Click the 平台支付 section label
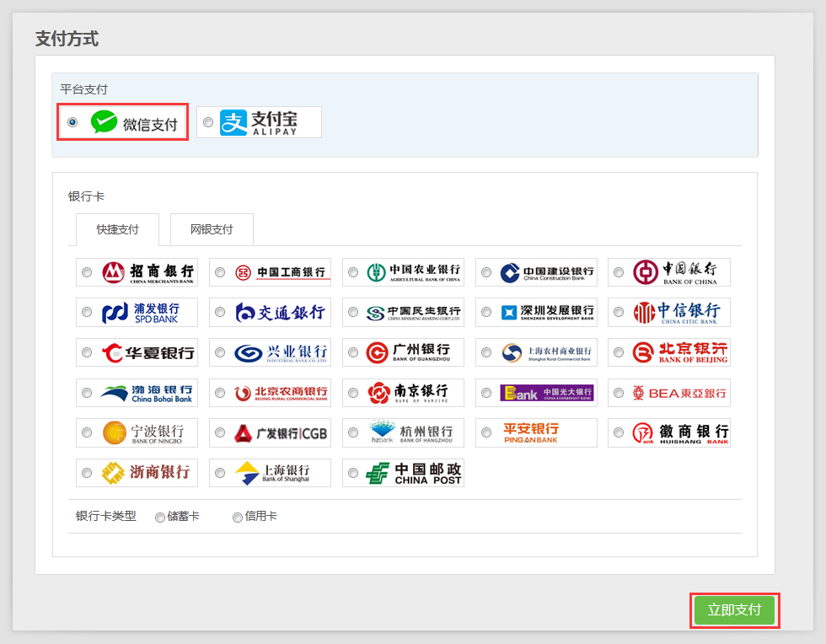Image resolution: width=826 pixels, height=644 pixels. pyautogui.click(x=83, y=89)
